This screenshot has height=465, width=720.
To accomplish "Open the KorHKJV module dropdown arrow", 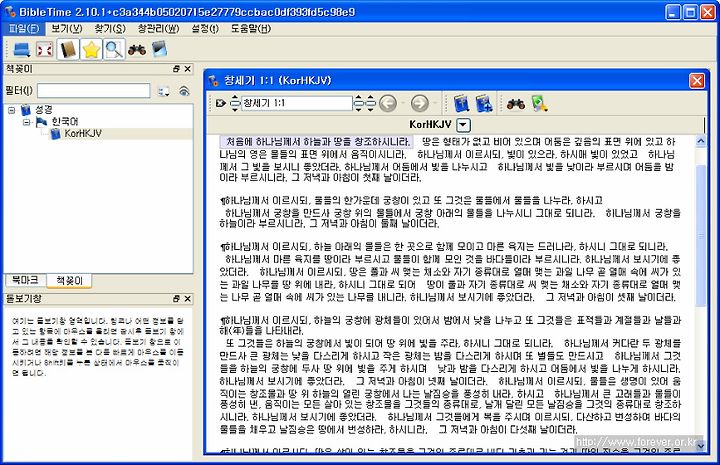I will point(464,125).
